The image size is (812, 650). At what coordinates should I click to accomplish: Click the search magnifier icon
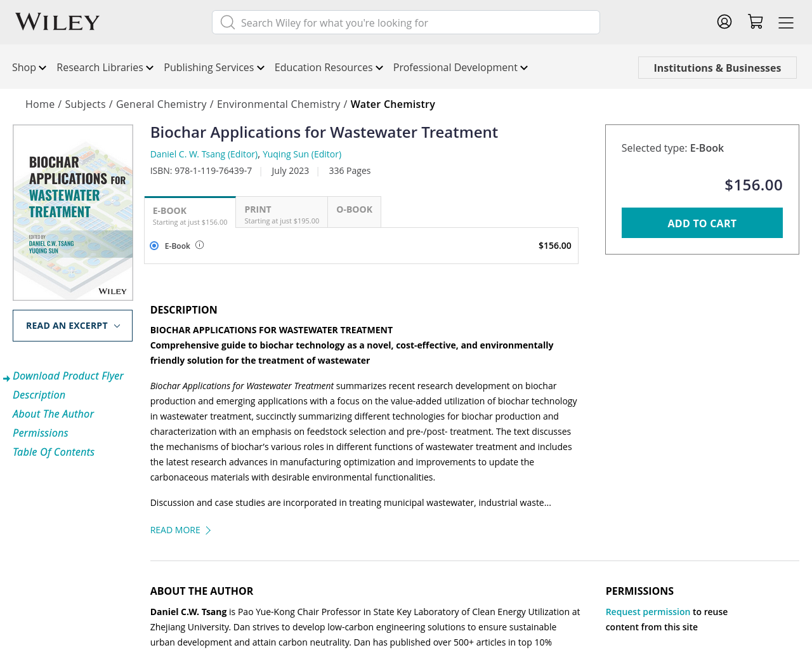click(228, 22)
